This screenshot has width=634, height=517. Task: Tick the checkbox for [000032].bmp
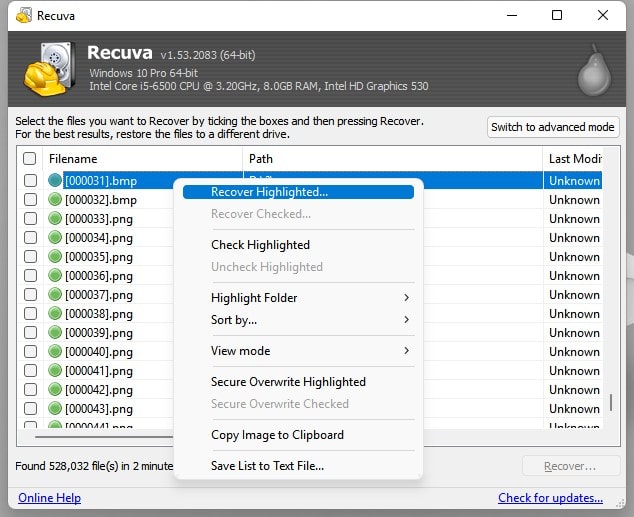[30, 199]
